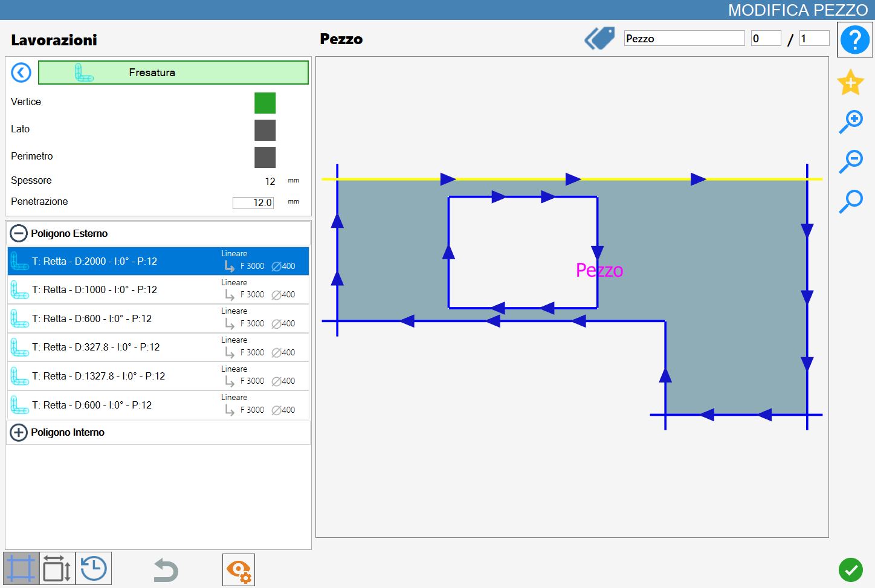
Task: Click the Fresatura button
Action: tap(173, 73)
